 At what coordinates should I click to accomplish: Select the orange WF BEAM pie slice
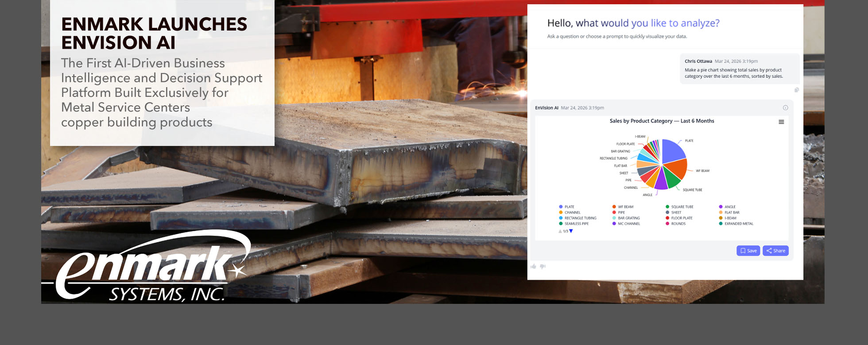[x=676, y=168]
